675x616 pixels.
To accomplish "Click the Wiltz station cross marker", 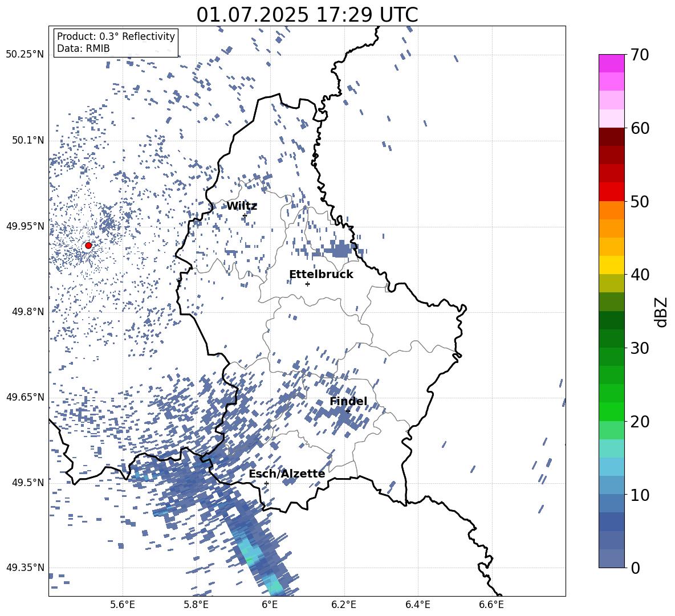I will pos(245,215).
